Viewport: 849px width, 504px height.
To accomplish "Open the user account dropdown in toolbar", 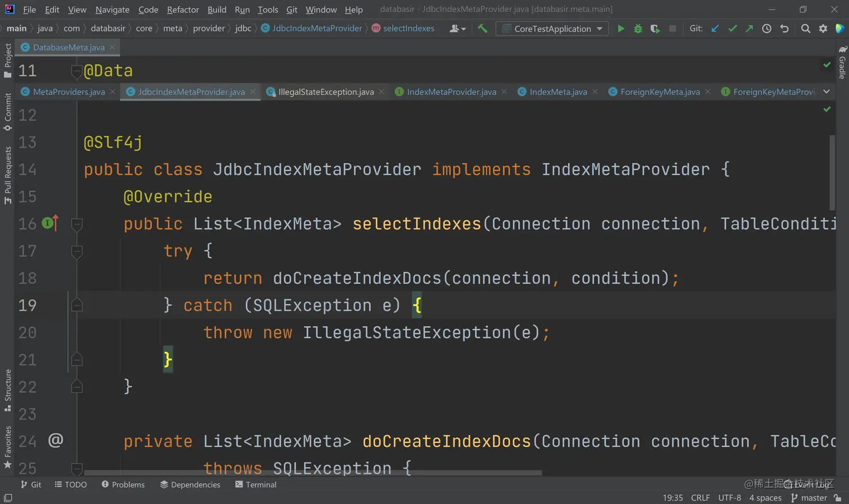I will coord(458,29).
